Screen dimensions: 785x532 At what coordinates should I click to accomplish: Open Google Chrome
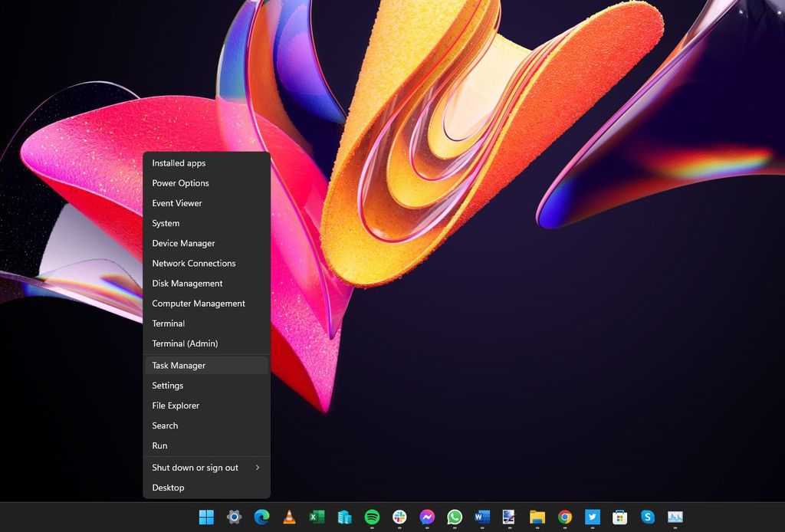click(565, 517)
